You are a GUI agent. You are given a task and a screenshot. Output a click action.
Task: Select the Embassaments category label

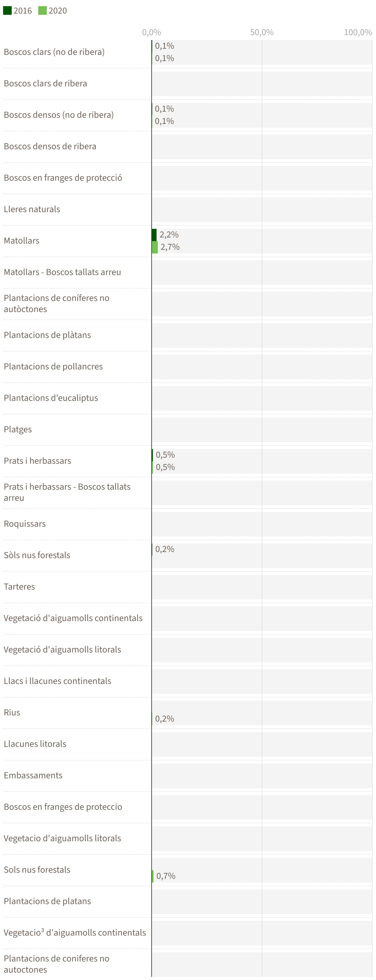click(x=33, y=775)
